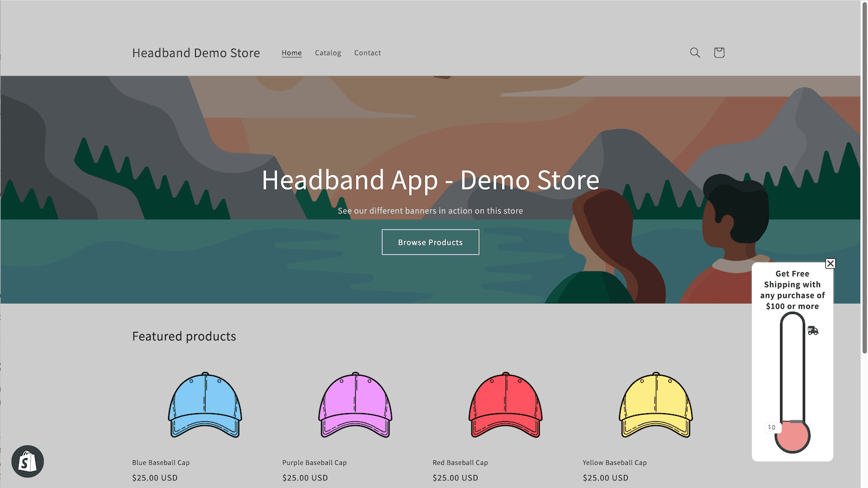The height and width of the screenshot is (488, 868).
Task: Open the Catalog navigation menu item
Action: pyautogui.click(x=328, y=53)
